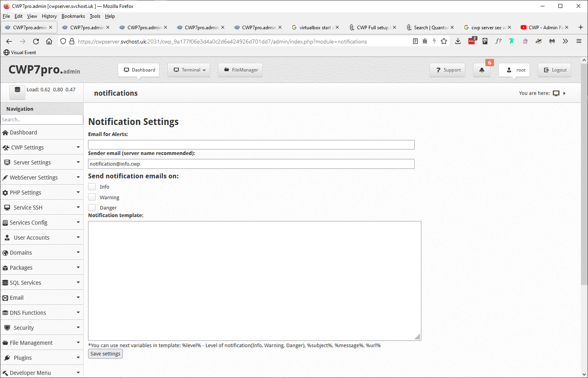Go back with the browser back arrow
Viewport: 588px width, 378px height.
(x=9, y=41)
